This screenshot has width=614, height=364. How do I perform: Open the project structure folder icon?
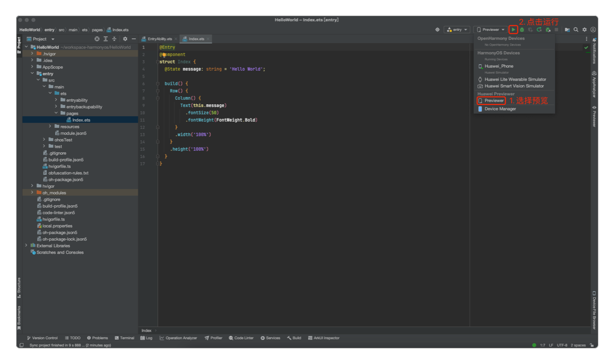pos(567,30)
